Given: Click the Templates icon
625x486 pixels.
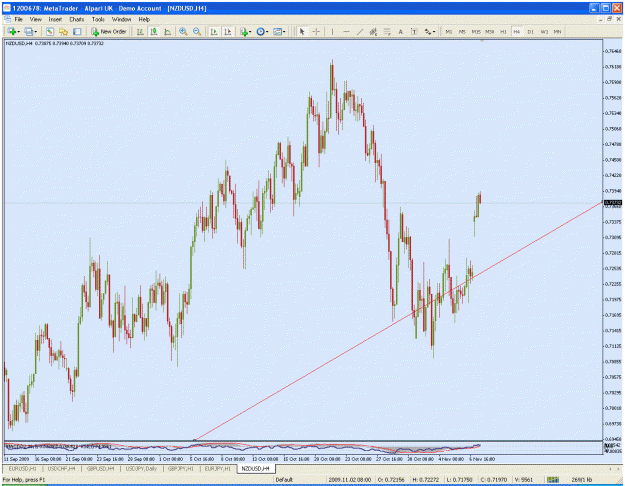Looking at the screenshot, I should click(277, 31).
